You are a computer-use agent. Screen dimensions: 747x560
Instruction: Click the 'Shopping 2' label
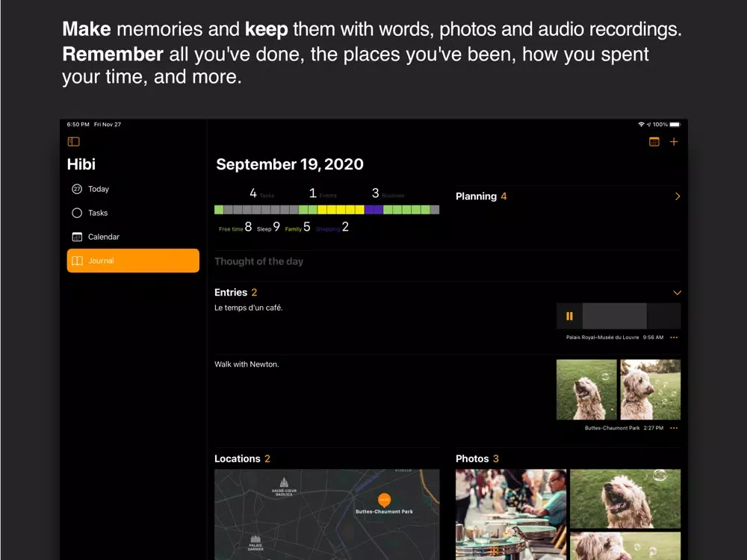pyautogui.click(x=332, y=227)
